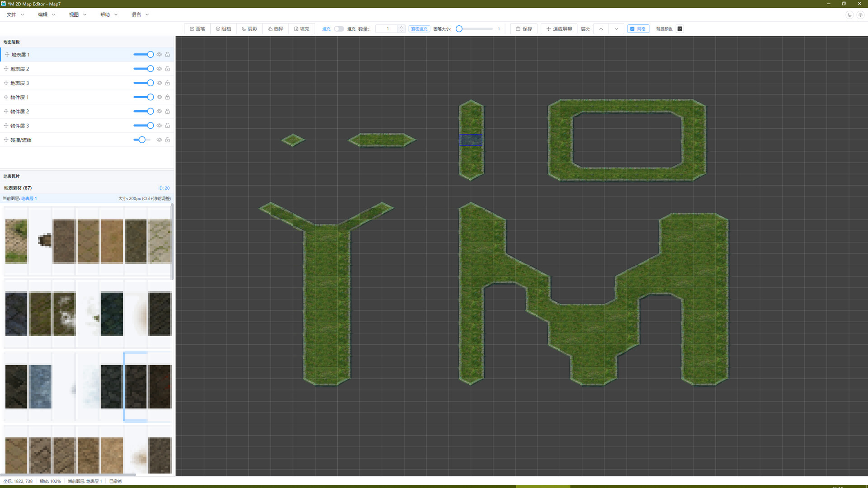Select the 画笔 brush tool
This screenshot has height=488, width=868.
click(x=197, y=29)
